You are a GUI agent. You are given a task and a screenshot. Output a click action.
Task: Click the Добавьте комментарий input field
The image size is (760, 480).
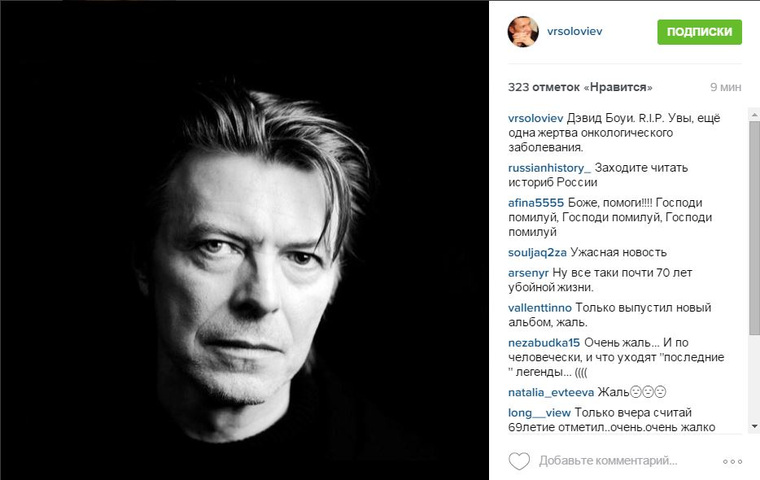point(608,461)
